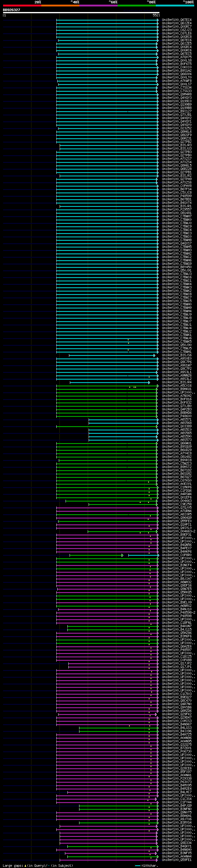Choose the UniRef100_B9SQU9 entry
Screen dimensions: 197x868
pos(177,447)
